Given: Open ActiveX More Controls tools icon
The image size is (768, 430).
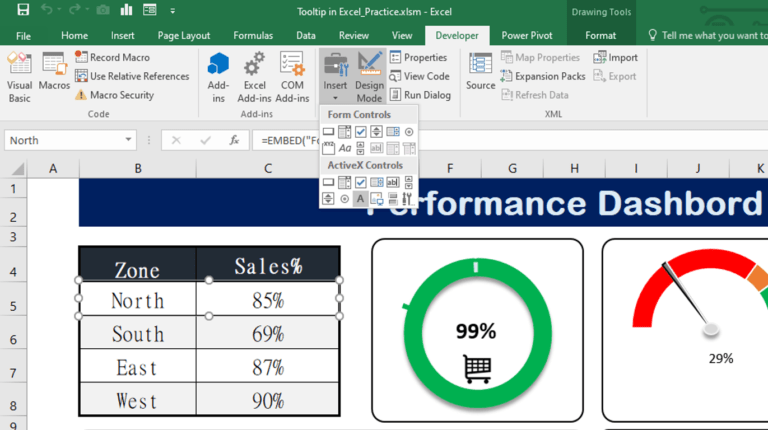Looking at the screenshot, I should coord(408,198).
